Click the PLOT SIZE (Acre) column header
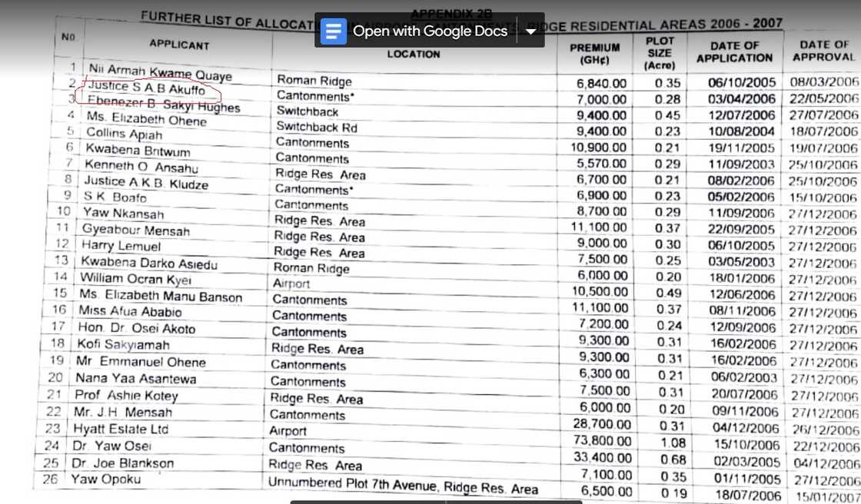Image resolution: width=861 pixels, height=504 pixels. [660, 52]
